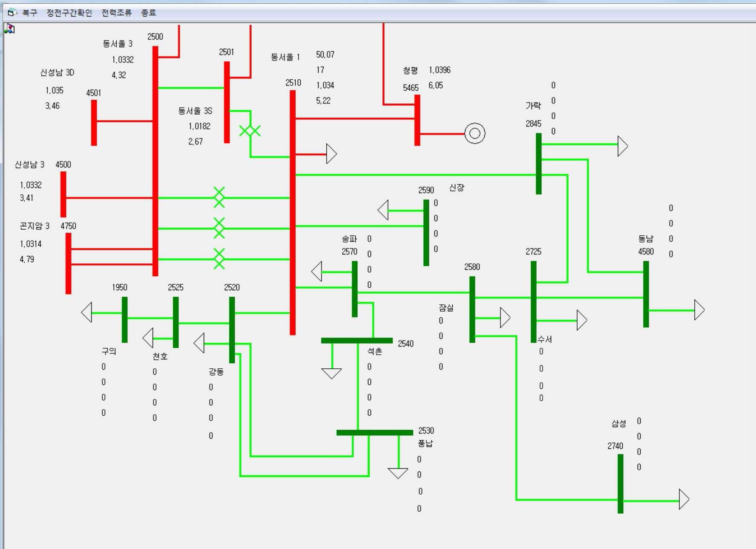Click the small document icon below menu bar
Screen dimensions: 756x549
[x=9, y=29]
